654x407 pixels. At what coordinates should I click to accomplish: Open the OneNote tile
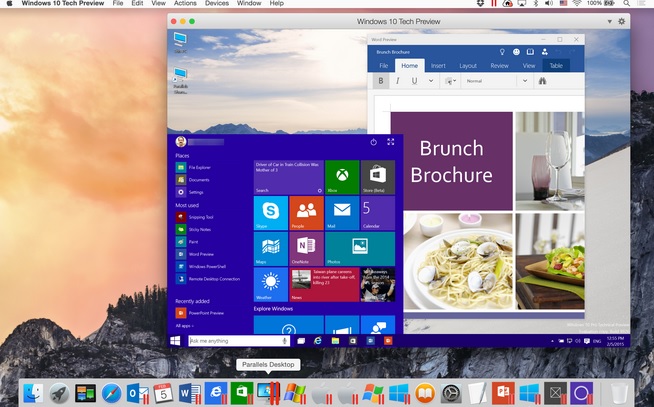(307, 249)
